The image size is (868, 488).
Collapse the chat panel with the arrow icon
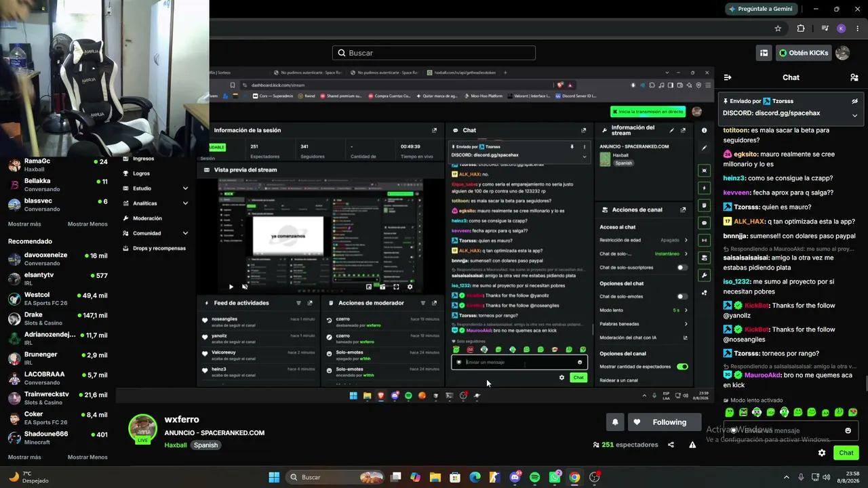pos(728,77)
